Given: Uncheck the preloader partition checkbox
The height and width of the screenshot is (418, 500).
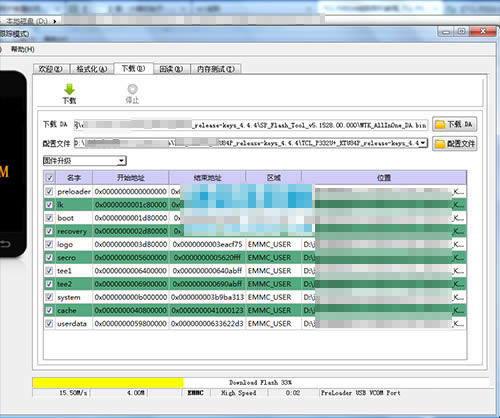Looking at the screenshot, I should [x=49, y=191].
